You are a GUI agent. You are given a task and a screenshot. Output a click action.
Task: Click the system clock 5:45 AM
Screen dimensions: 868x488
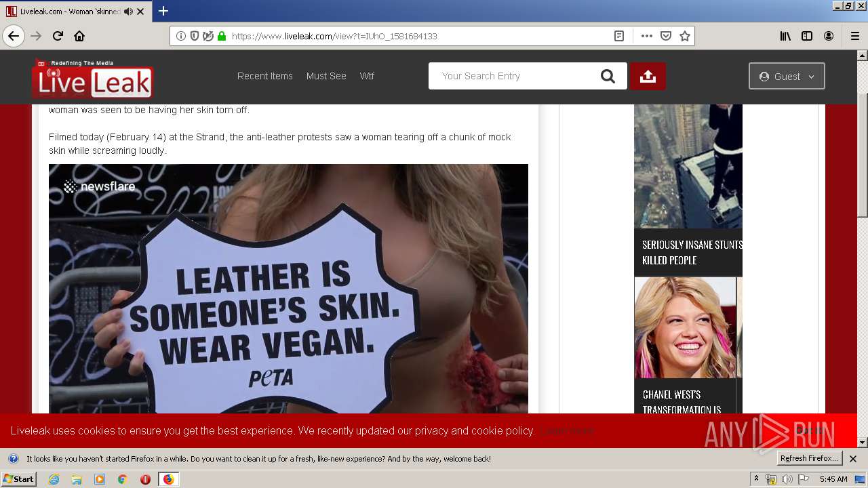click(833, 479)
